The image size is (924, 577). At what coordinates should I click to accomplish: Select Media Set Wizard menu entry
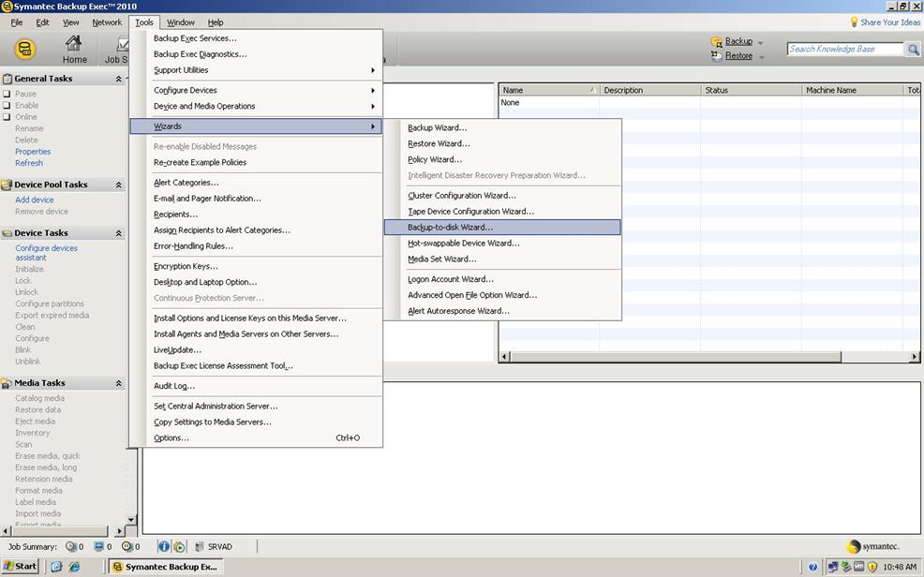[502, 259]
